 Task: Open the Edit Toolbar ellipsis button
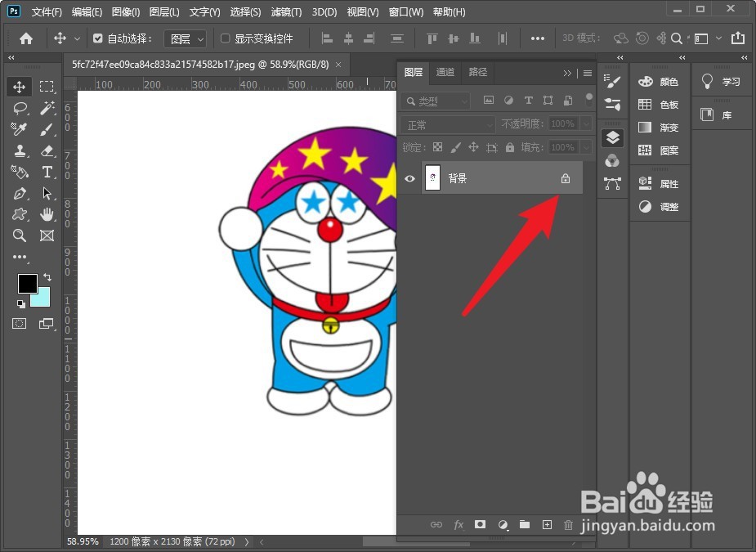pyautogui.click(x=20, y=257)
